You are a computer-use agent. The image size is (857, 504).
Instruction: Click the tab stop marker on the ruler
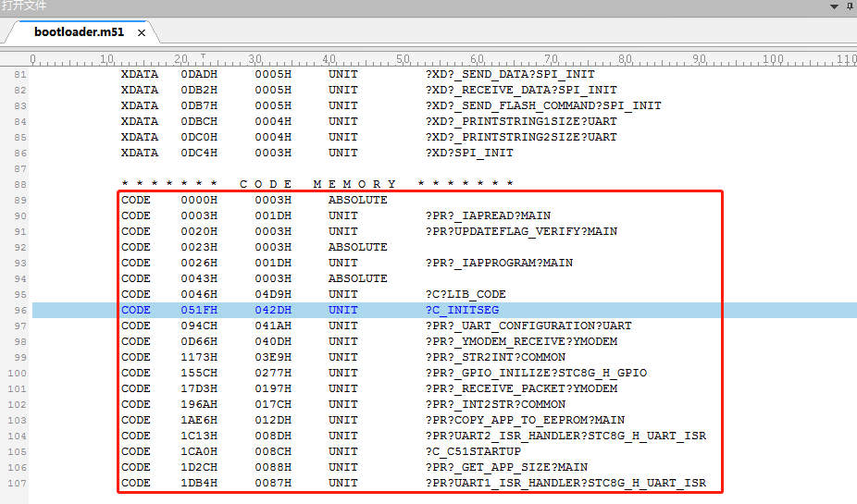tap(204, 55)
